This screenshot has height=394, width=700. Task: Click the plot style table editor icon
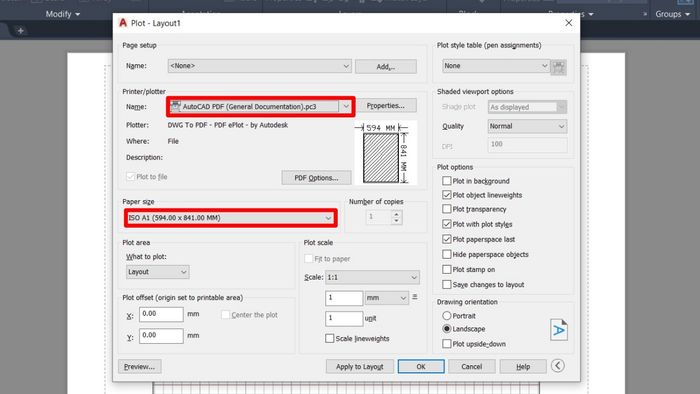coord(558,67)
